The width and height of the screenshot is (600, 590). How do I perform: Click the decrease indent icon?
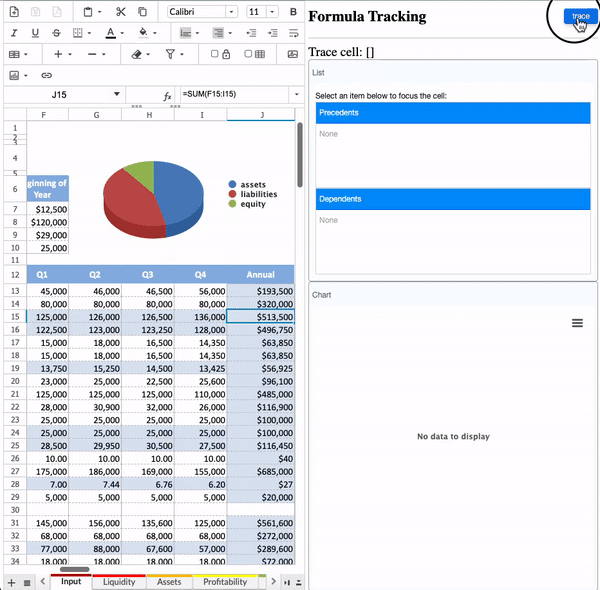click(x=251, y=33)
